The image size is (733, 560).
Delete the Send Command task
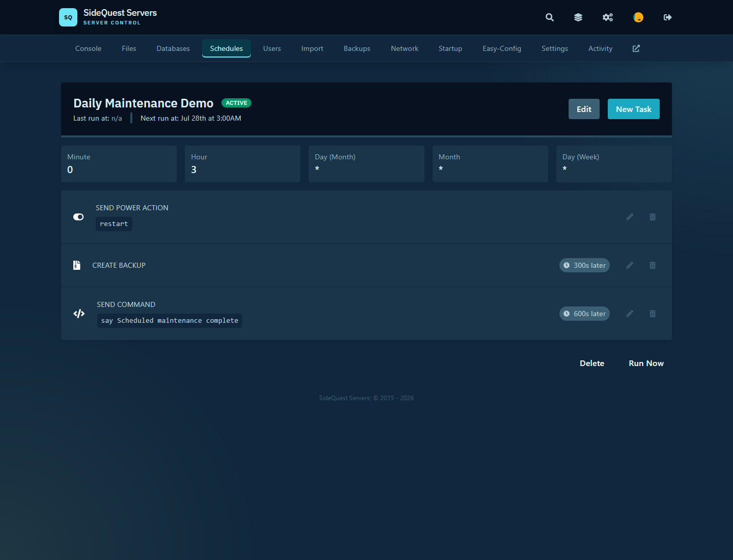[653, 314]
